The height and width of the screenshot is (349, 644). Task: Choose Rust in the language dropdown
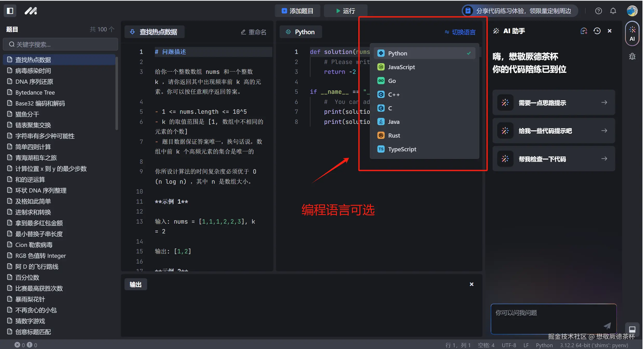(x=394, y=136)
